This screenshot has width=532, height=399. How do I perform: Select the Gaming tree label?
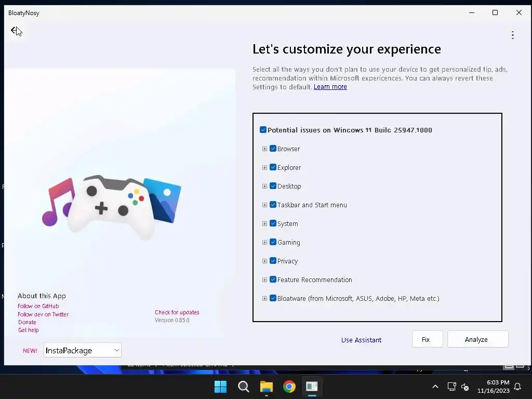click(289, 242)
